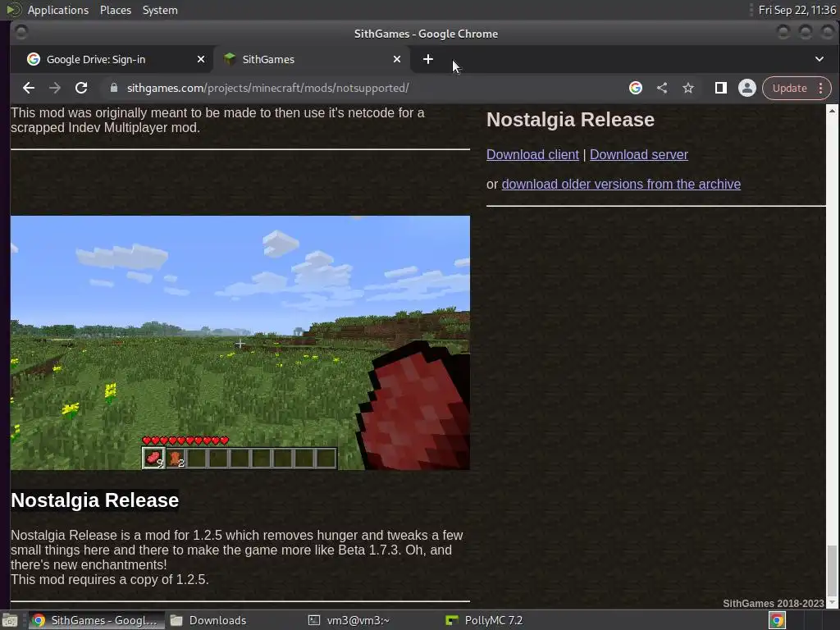Screen dimensions: 840x630
Task: Click the window menu button in Chrome title bar
Action: point(21,33)
